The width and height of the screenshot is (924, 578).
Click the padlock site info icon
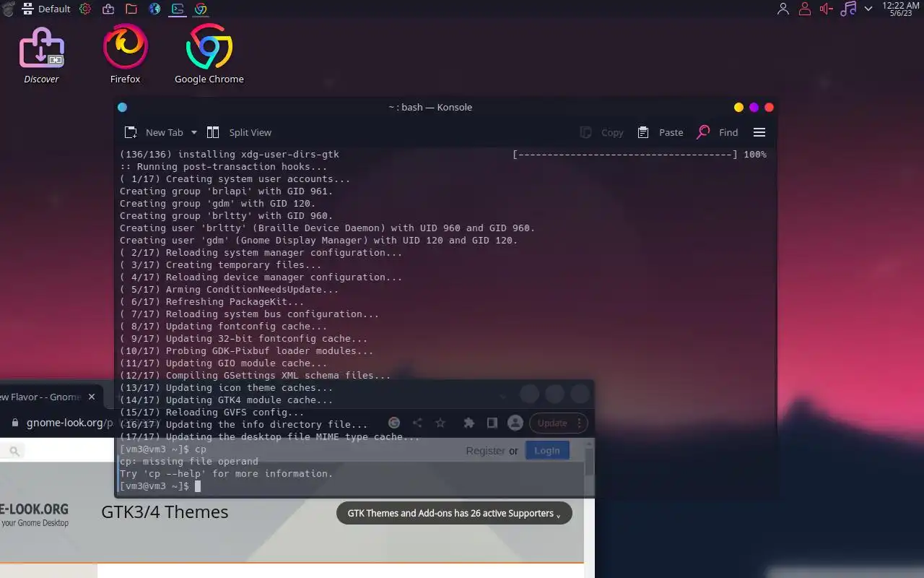click(x=14, y=423)
